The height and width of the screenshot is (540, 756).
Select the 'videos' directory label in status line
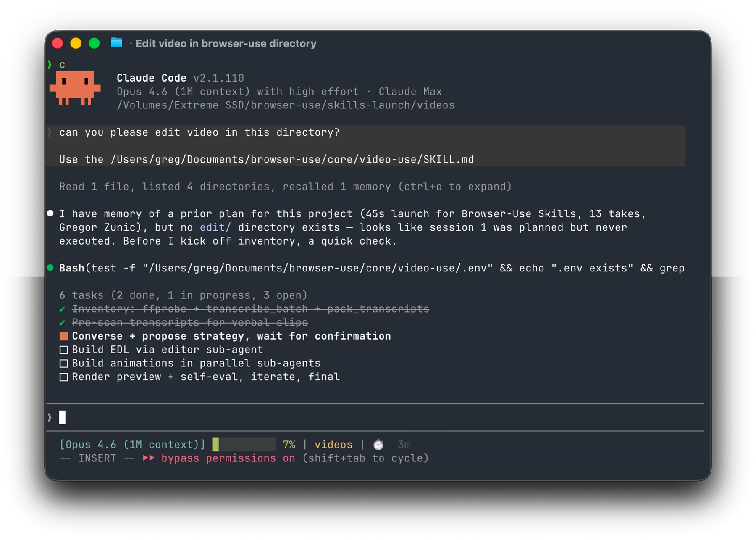333,445
